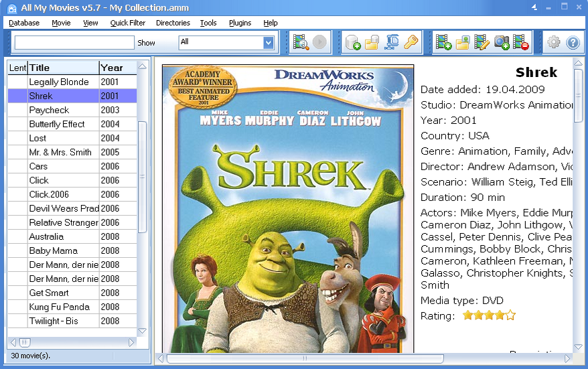Click the Duration: 90 min text
Image resolution: width=588 pixels, height=369 pixels.
pyautogui.click(x=463, y=198)
